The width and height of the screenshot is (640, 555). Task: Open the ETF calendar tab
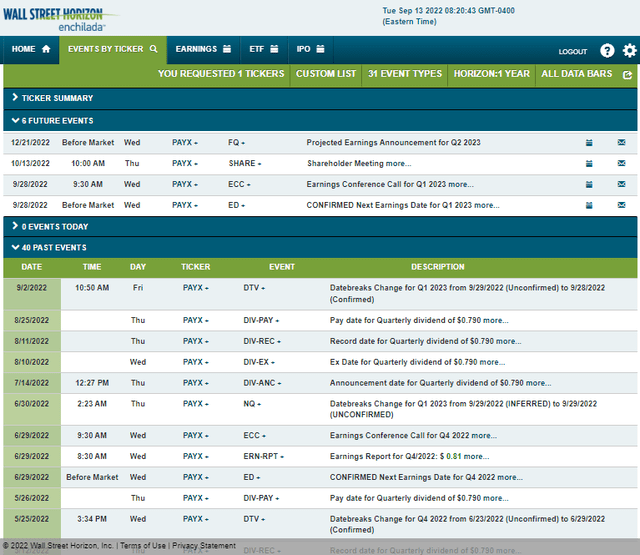264,49
